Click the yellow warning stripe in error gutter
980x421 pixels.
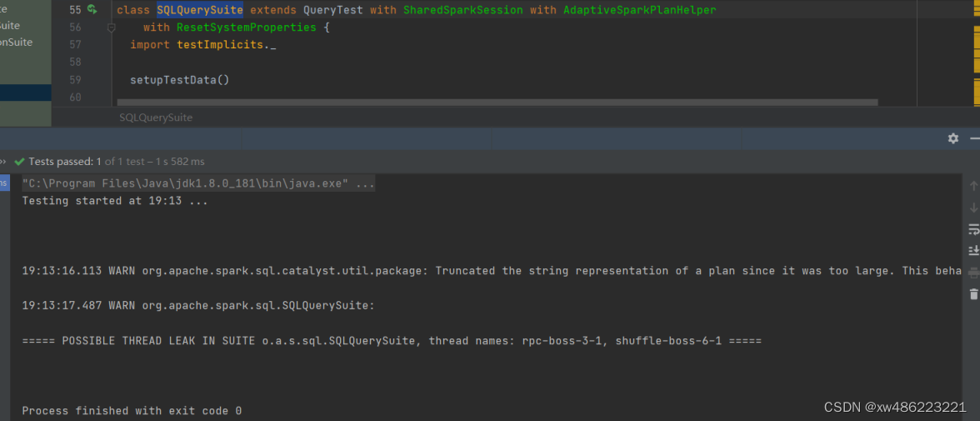coord(976,65)
